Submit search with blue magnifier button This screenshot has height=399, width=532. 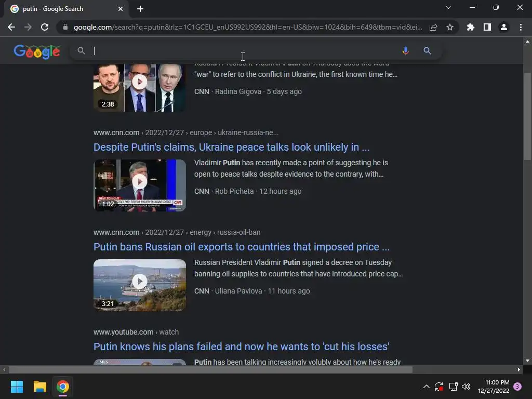pyautogui.click(x=427, y=50)
